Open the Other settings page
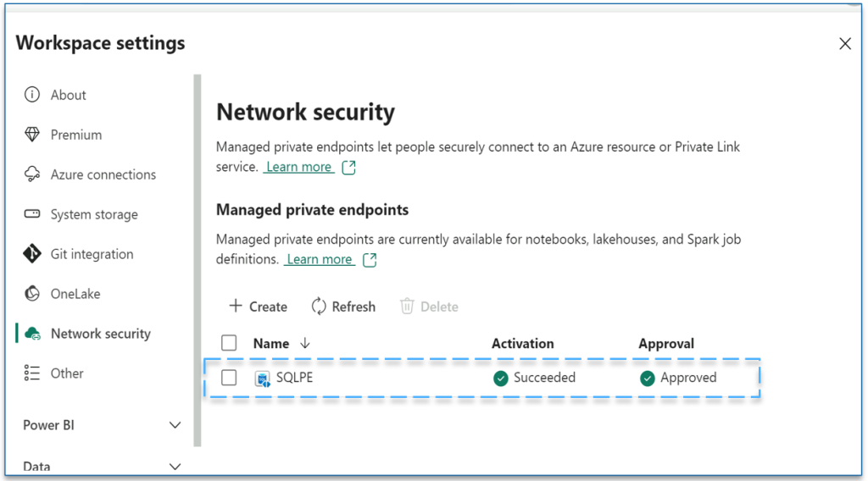The height and width of the screenshot is (481, 868). click(x=67, y=373)
